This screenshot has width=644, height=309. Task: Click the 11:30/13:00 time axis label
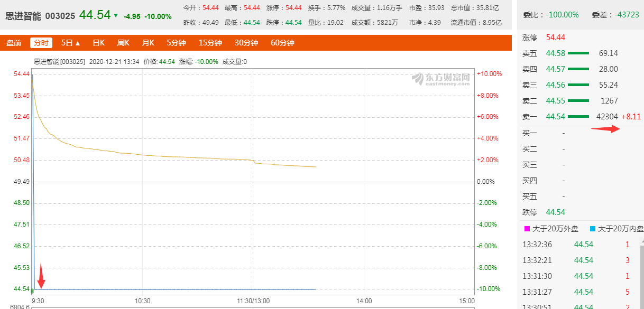tap(253, 301)
